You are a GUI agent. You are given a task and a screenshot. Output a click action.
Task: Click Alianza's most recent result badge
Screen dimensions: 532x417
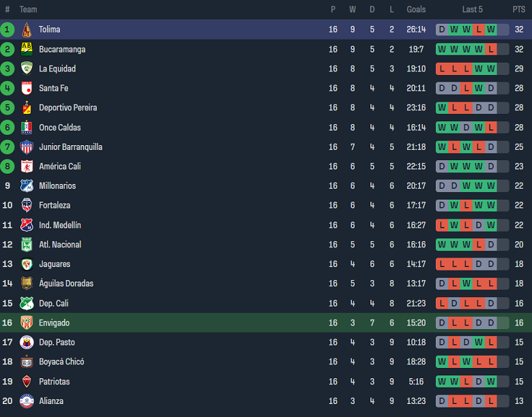[x=491, y=401]
